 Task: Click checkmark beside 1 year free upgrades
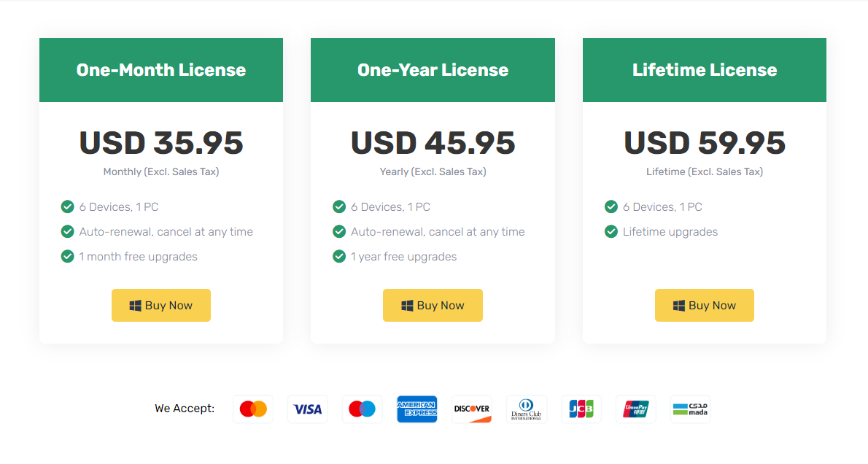(339, 256)
